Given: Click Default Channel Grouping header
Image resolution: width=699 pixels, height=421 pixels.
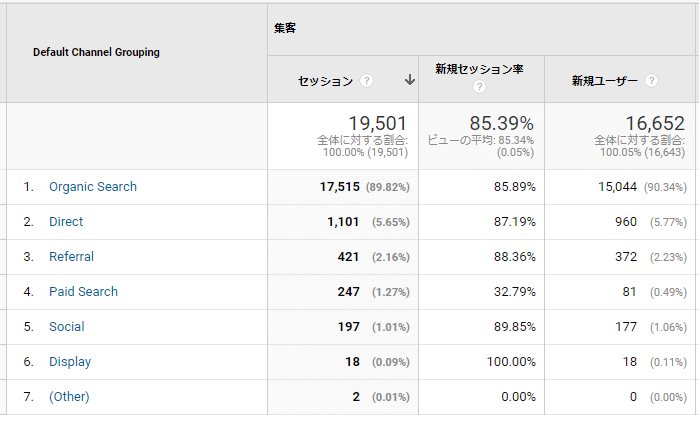Looking at the screenshot, I should coord(96,52).
